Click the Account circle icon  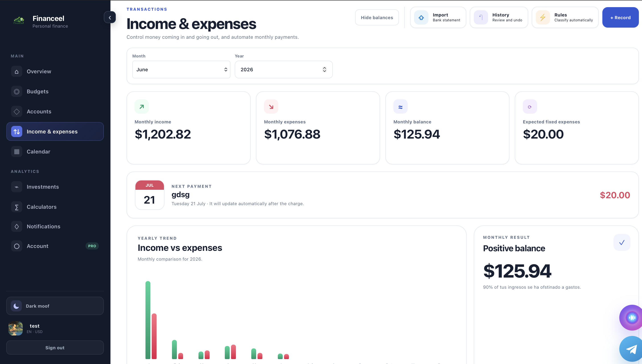[x=16, y=246]
